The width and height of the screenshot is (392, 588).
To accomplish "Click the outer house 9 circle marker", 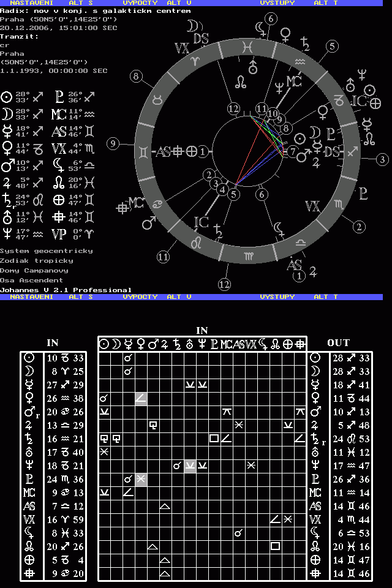I will tap(112, 143).
